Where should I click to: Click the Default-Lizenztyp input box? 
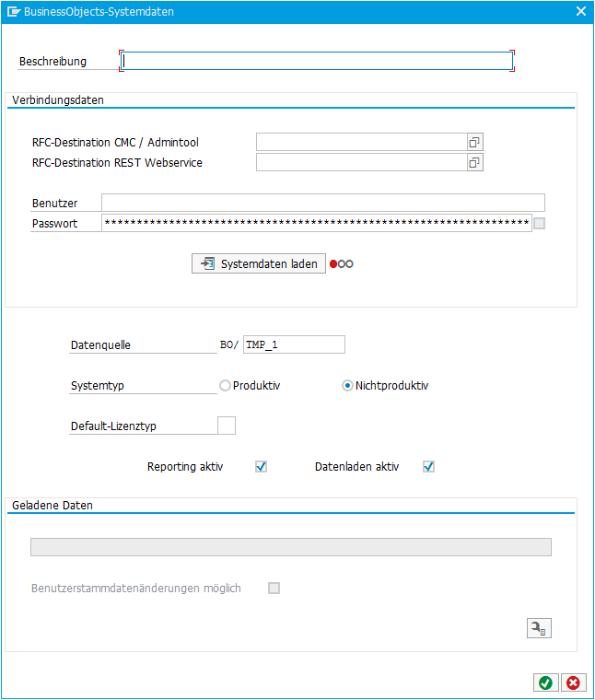point(227,426)
